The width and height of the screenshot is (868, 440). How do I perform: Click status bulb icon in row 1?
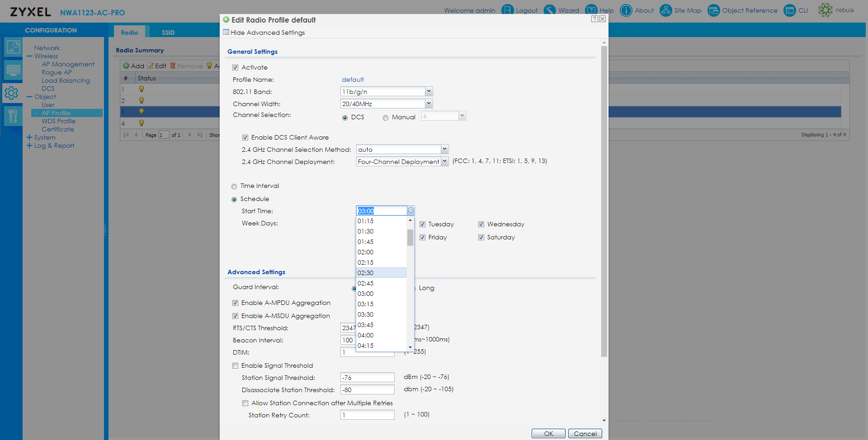point(142,89)
